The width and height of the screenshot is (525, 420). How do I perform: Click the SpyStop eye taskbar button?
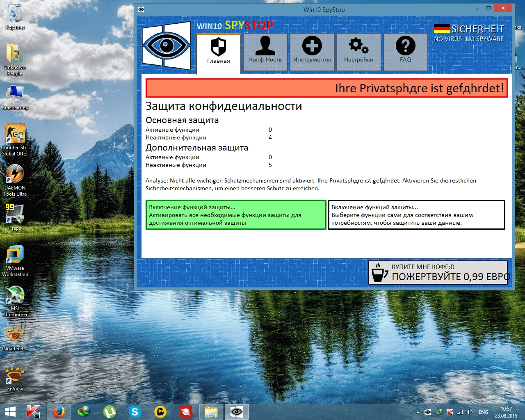237,412
